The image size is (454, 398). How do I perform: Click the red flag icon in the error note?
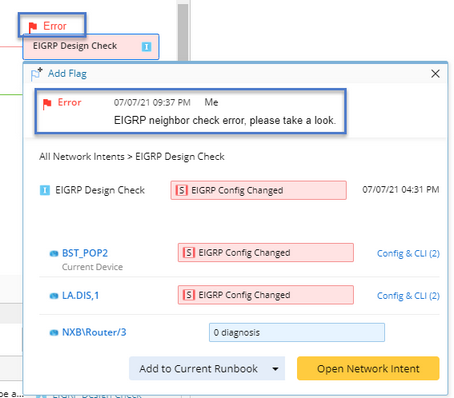(x=47, y=104)
